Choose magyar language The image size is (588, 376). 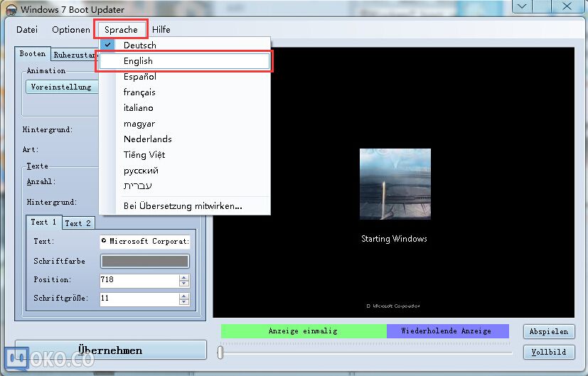184,124
